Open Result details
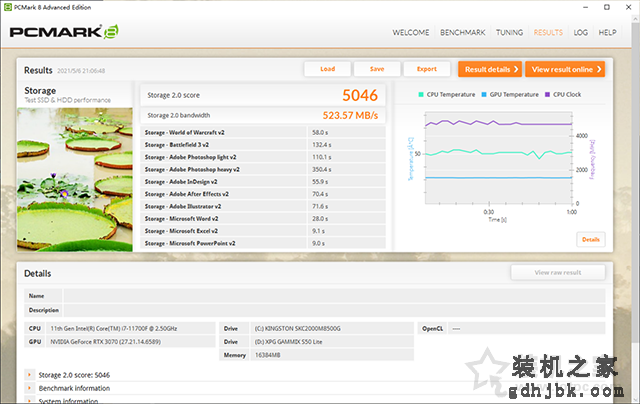The image size is (640, 404). 490,69
